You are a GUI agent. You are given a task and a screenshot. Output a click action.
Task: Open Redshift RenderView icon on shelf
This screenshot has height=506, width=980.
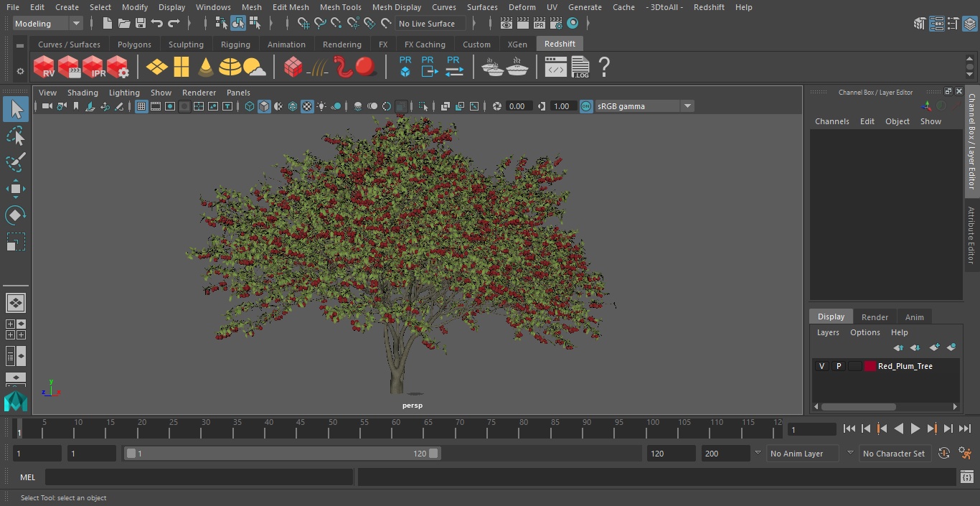coord(44,67)
